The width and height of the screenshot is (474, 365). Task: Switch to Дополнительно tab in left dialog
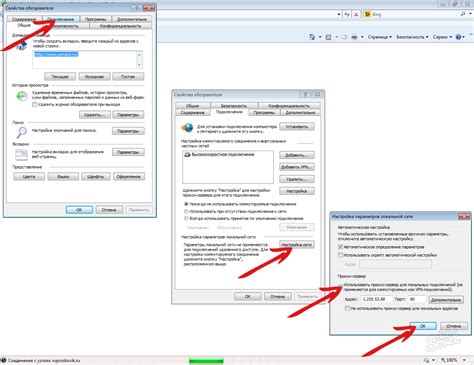(x=132, y=19)
